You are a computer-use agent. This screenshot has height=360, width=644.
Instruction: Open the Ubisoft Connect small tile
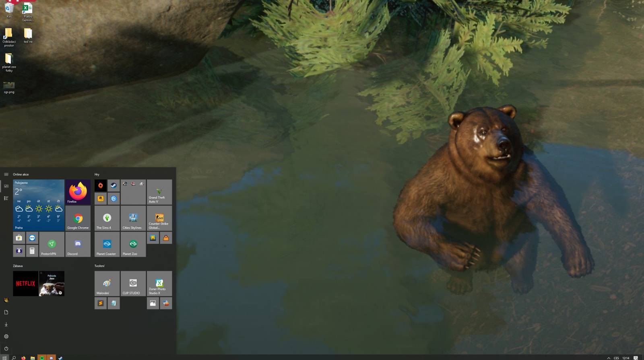point(114,199)
